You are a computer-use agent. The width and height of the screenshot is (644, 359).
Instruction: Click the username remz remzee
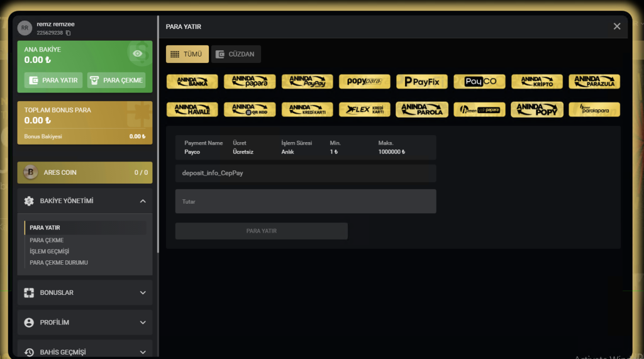click(55, 25)
